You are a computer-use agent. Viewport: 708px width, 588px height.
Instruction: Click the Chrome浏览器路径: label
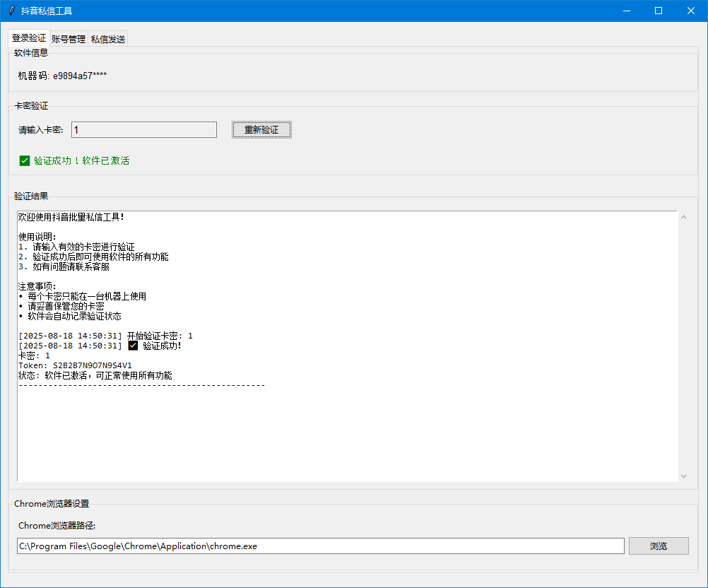[57, 526]
